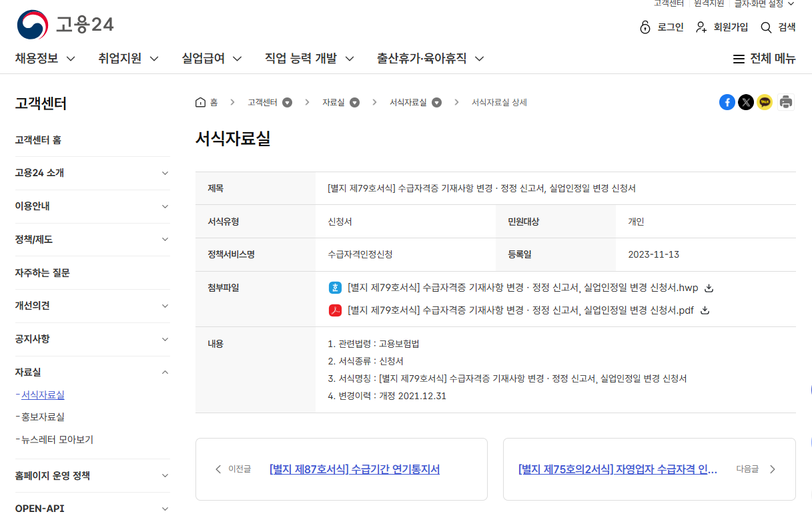
Task: Click the 다음글 right arrow icon
Action: (773, 469)
